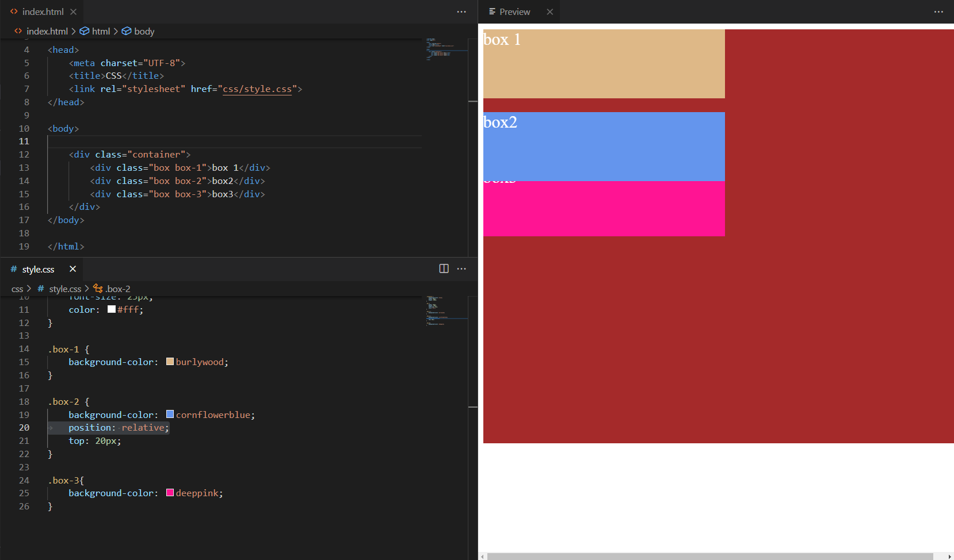
Task: Open the .box-2 breadcrumb symbol list
Action: [x=117, y=289]
